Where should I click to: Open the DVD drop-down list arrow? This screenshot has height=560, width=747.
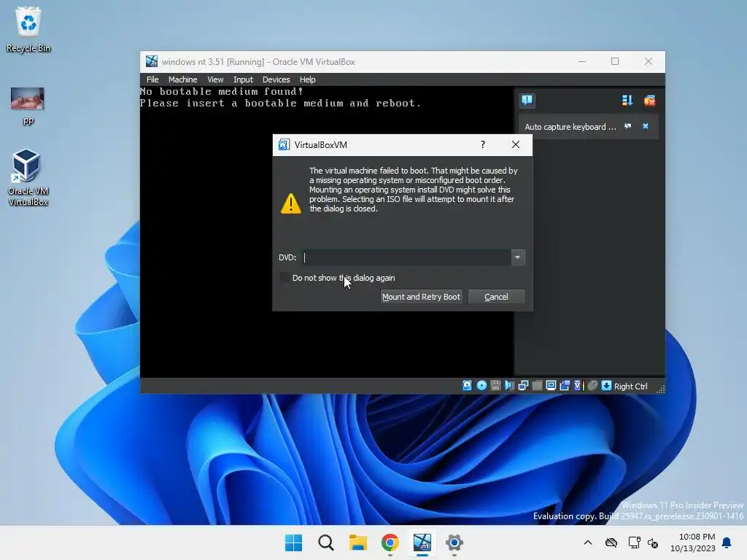517,257
